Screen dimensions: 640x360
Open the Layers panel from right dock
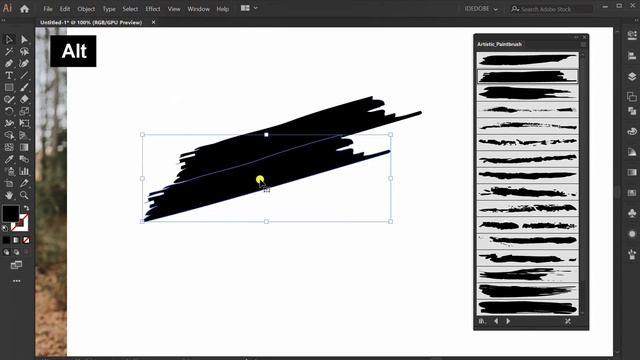(x=632, y=76)
